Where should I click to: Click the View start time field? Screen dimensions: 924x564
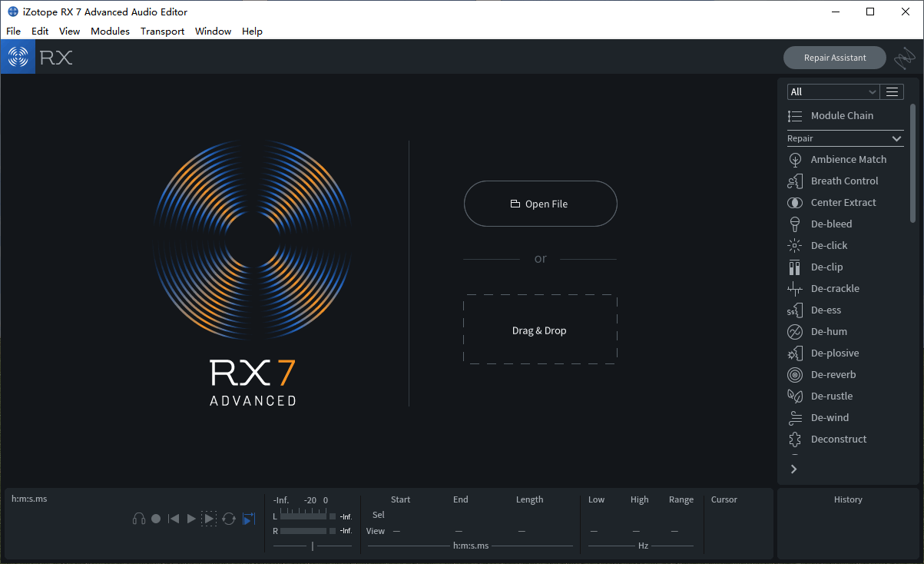397,531
